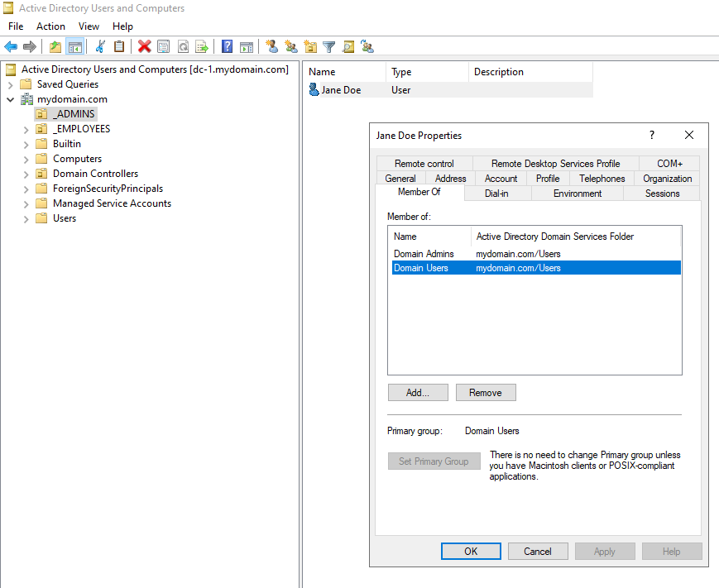The width and height of the screenshot is (719, 588).
Task: Open the Action menu
Action: pos(51,26)
